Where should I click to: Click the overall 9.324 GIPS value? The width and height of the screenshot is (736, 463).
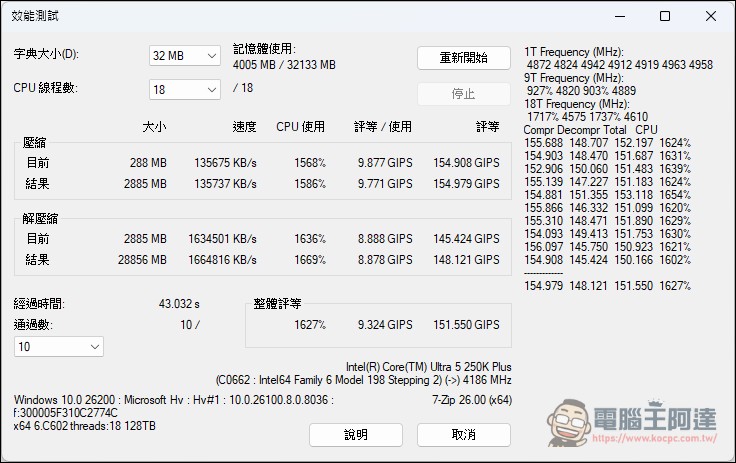click(385, 325)
